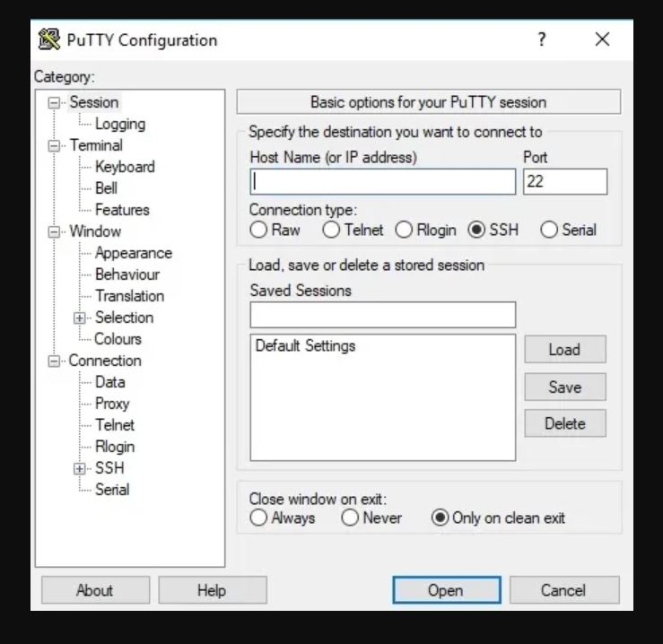Click the PuTTY icon in title bar
This screenshot has height=644, width=663.
pyautogui.click(x=50, y=40)
